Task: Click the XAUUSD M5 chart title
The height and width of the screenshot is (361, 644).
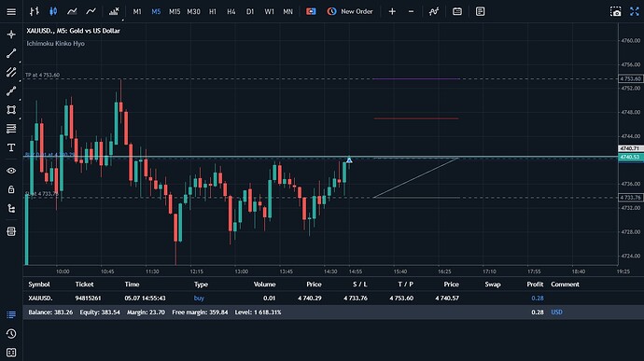Action: point(73,31)
